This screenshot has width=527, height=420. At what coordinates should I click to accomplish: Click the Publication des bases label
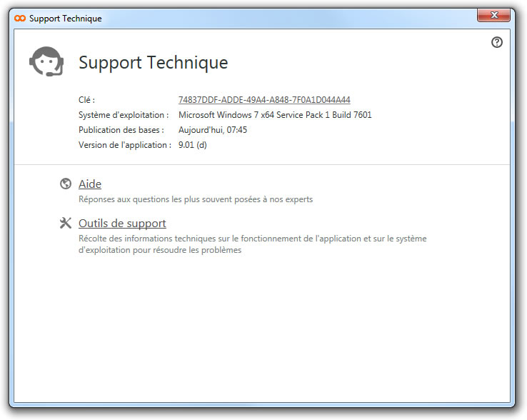pos(121,130)
